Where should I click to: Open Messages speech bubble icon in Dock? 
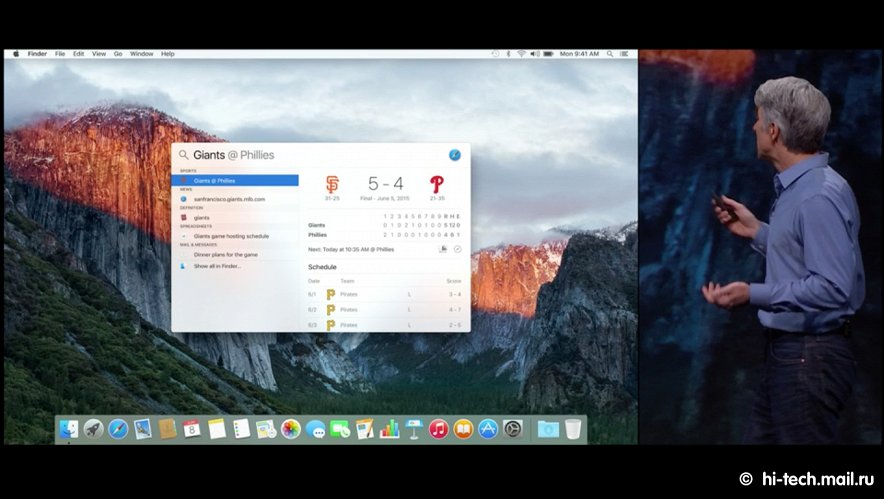click(x=315, y=429)
